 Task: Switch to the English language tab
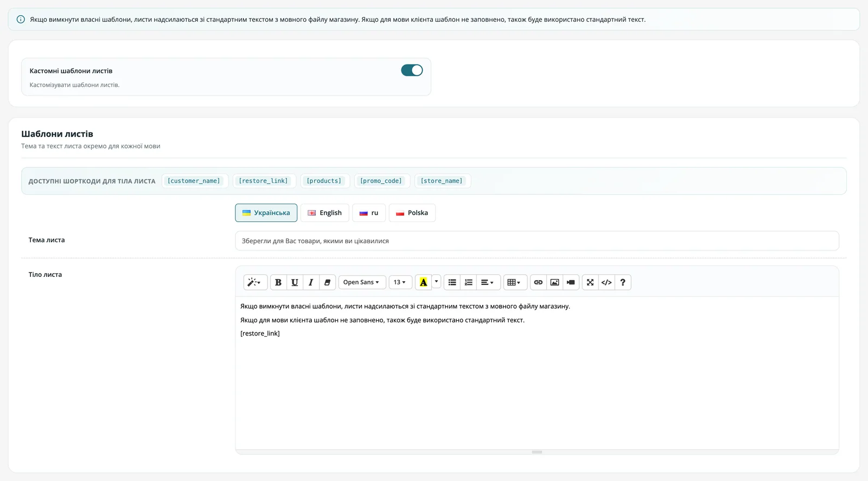[x=325, y=213]
